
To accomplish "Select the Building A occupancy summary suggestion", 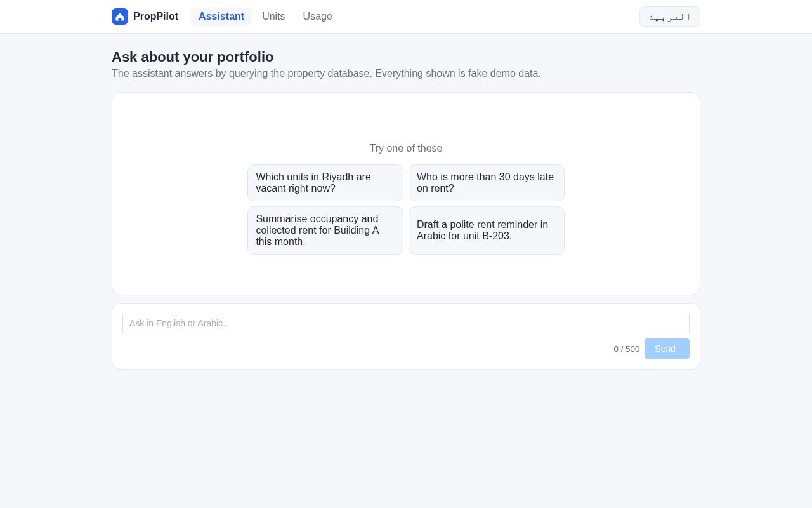I will pos(325,231).
